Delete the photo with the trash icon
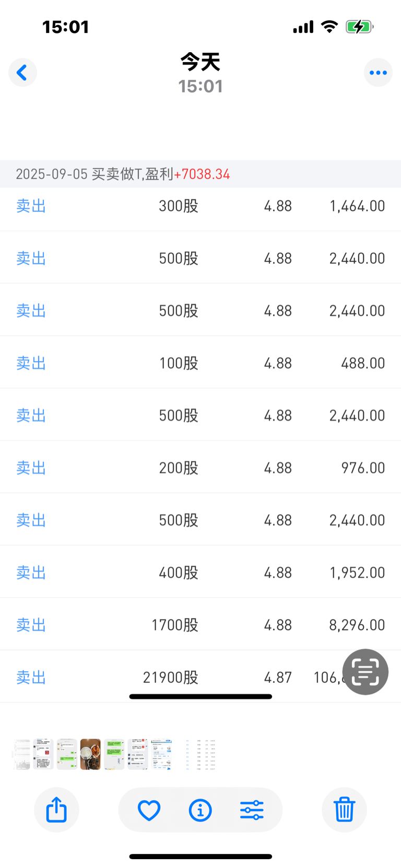The width and height of the screenshot is (401, 868). click(344, 810)
